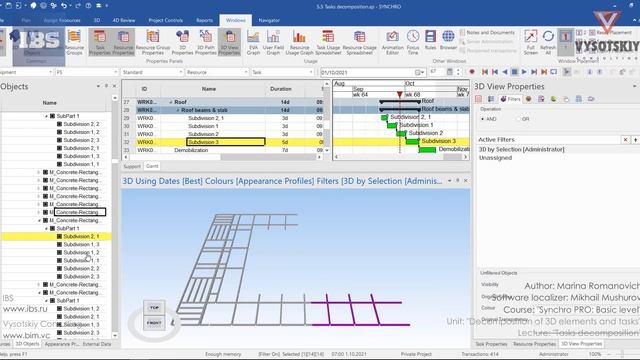Open the Resource Usage Graph
The height and width of the screenshot is (360, 640).
tap(299, 42)
